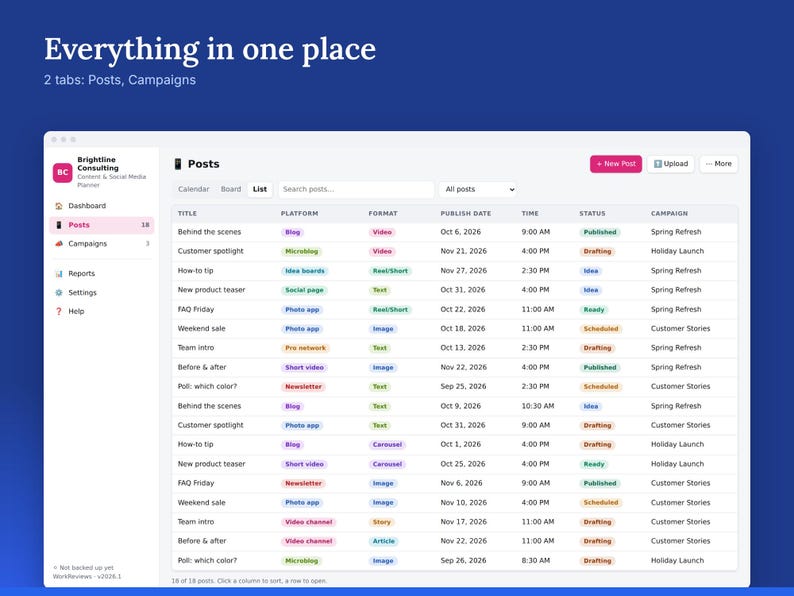794x596 pixels.
Task: Click the Campaigns megaphone icon
Action: [x=59, y=244]
